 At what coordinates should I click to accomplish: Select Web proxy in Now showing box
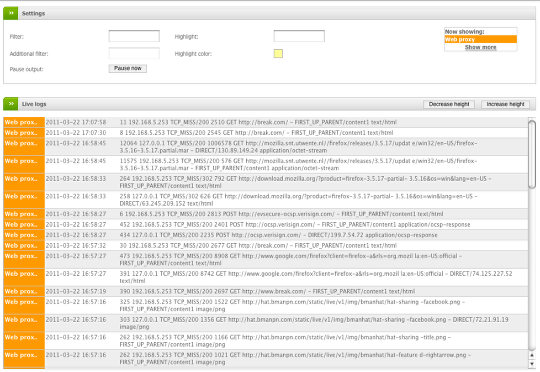coord(481,39)
